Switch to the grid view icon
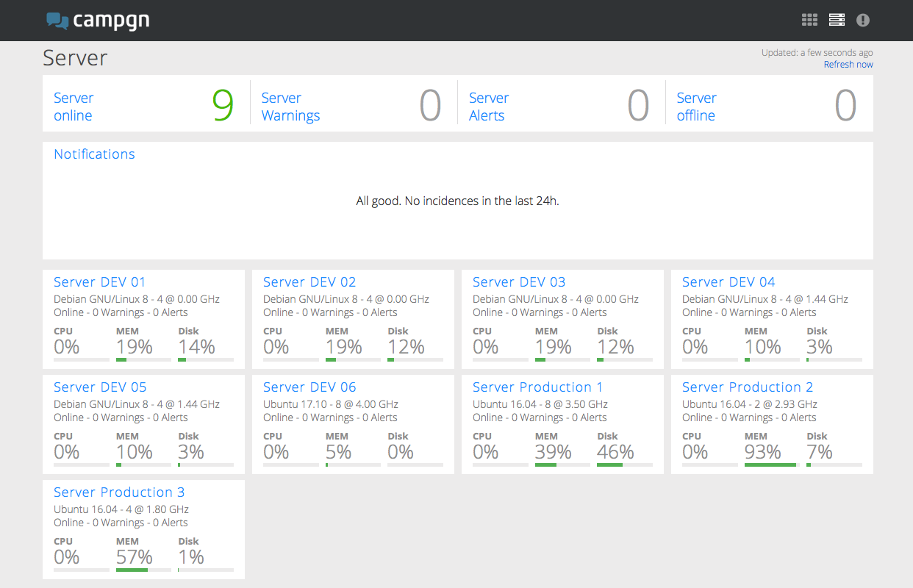913x588 pixels. point(809,20)
